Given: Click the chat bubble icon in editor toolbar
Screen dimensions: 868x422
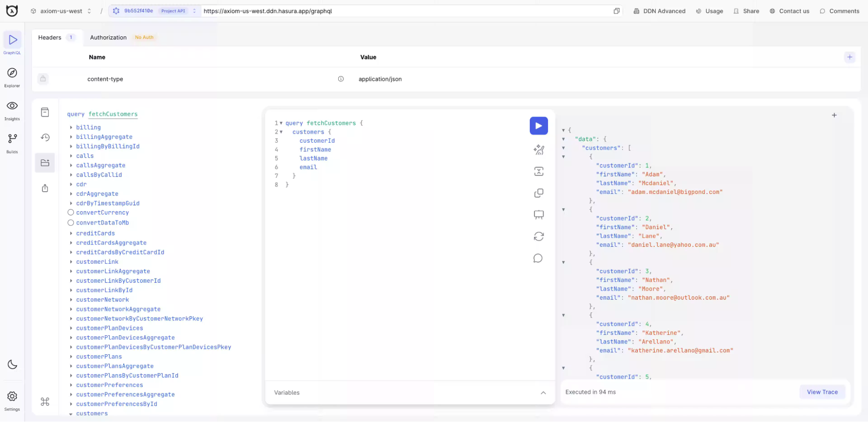Looking at the screenshot, I should (538, 258).
